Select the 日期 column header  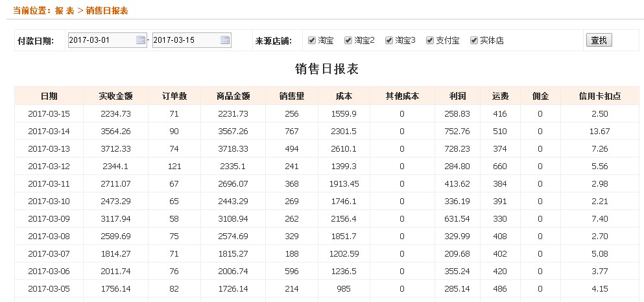[x=49, y=96]
